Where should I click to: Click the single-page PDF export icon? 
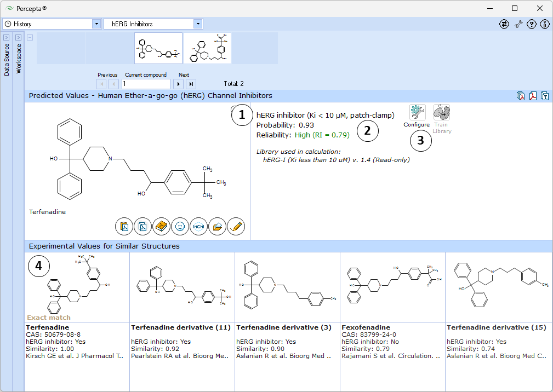pos(533,96)
